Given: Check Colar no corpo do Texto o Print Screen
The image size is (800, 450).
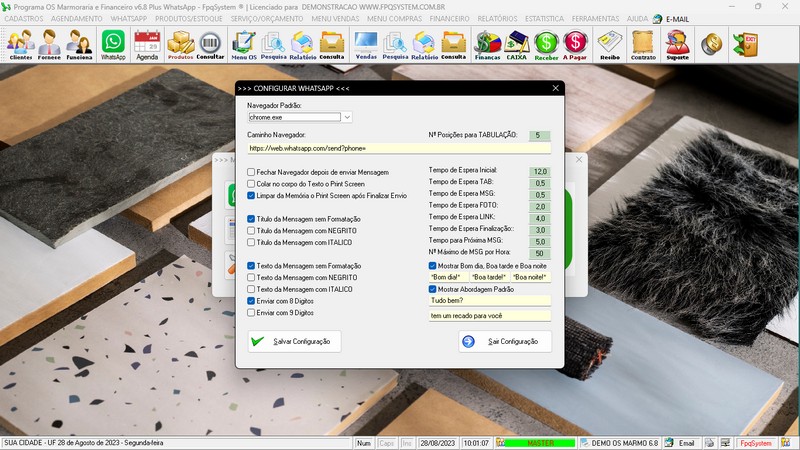Looking at the screenshot, I should coord(251,184).
